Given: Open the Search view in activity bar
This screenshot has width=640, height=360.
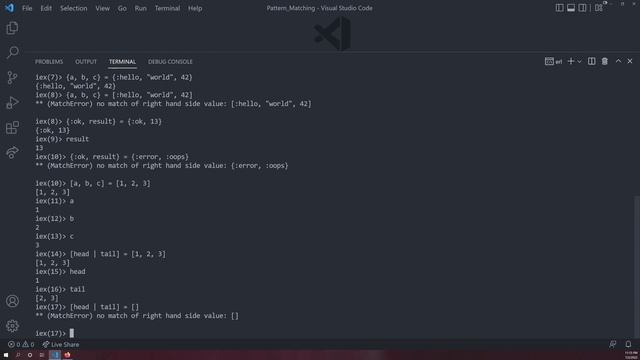Looking at the screenshot, I should (12, 52).
